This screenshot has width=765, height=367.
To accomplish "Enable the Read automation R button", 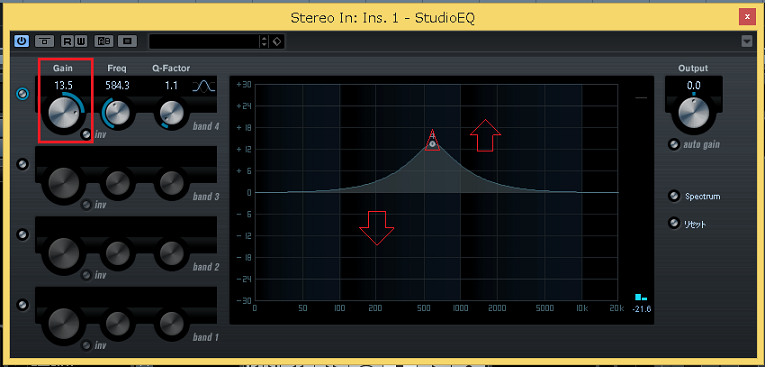I will (67, 41).
